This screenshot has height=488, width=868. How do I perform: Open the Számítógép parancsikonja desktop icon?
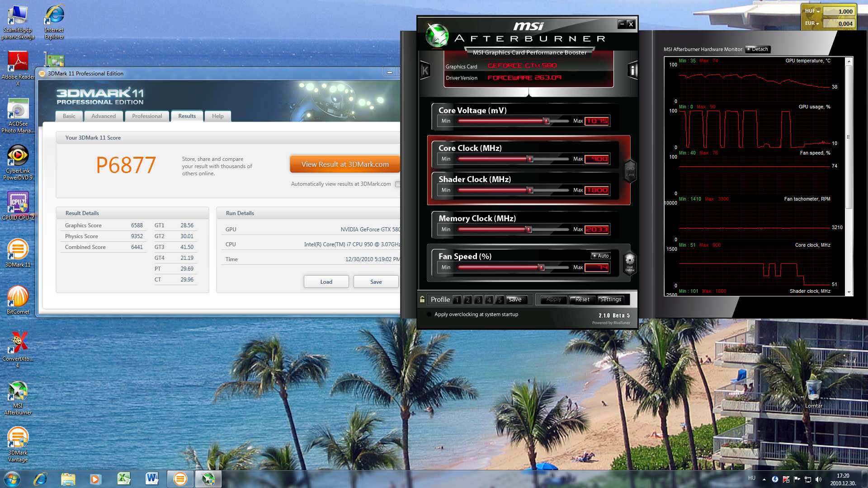(18, 22)
